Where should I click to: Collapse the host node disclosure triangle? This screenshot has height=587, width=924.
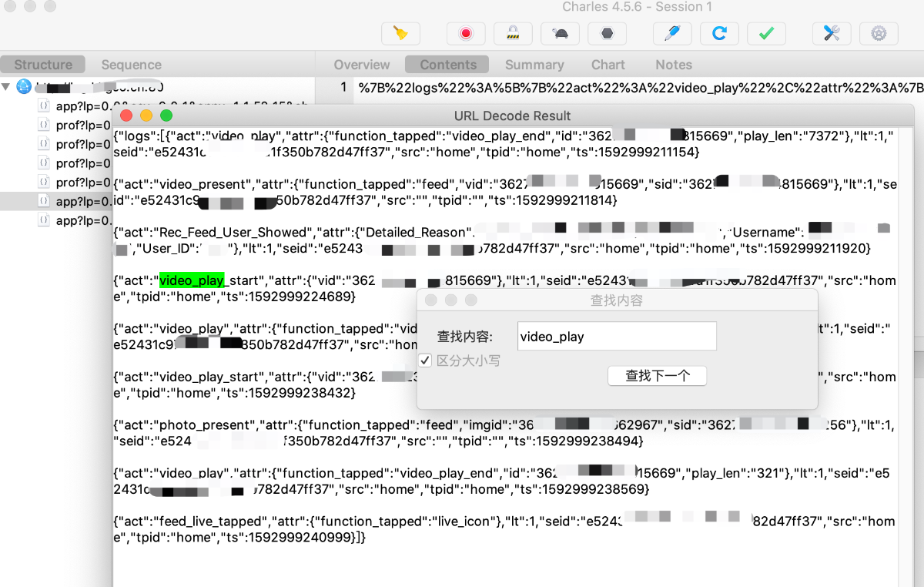[x=7, y=87]
